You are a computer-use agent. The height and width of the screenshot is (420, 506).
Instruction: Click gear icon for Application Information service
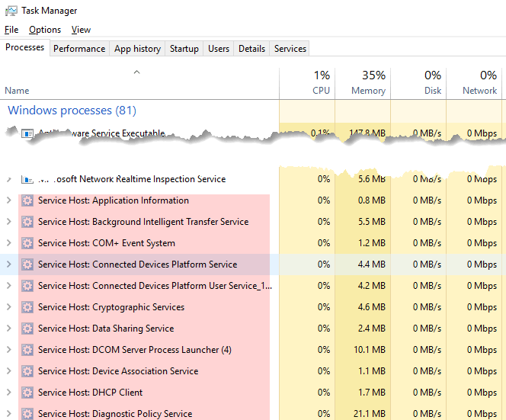click(27, 200)
